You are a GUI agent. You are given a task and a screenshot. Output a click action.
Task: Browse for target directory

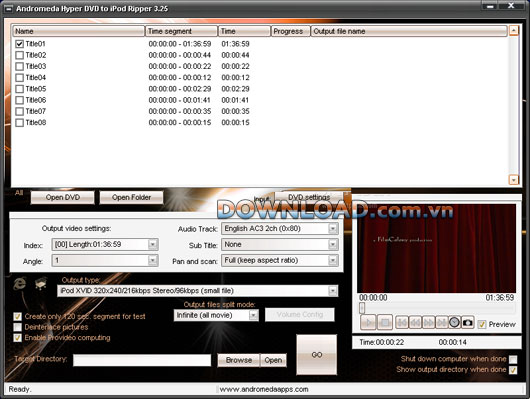239,360
